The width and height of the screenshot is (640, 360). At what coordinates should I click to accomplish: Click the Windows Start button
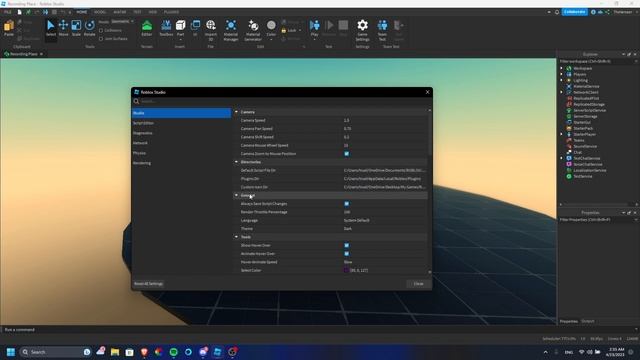[x=11, y=352]
